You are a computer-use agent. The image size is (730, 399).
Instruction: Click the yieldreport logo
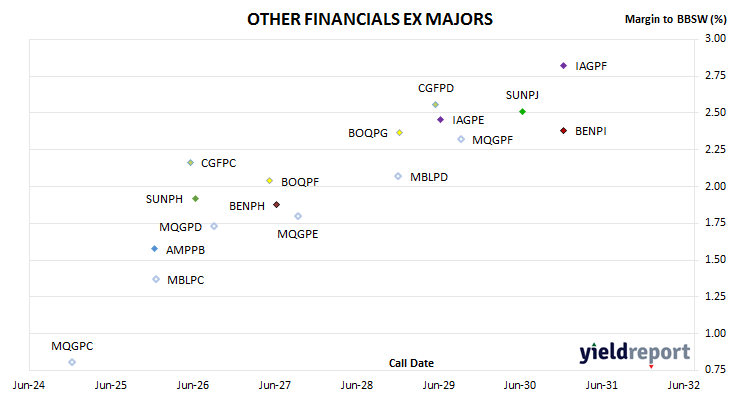click(635, 354)
